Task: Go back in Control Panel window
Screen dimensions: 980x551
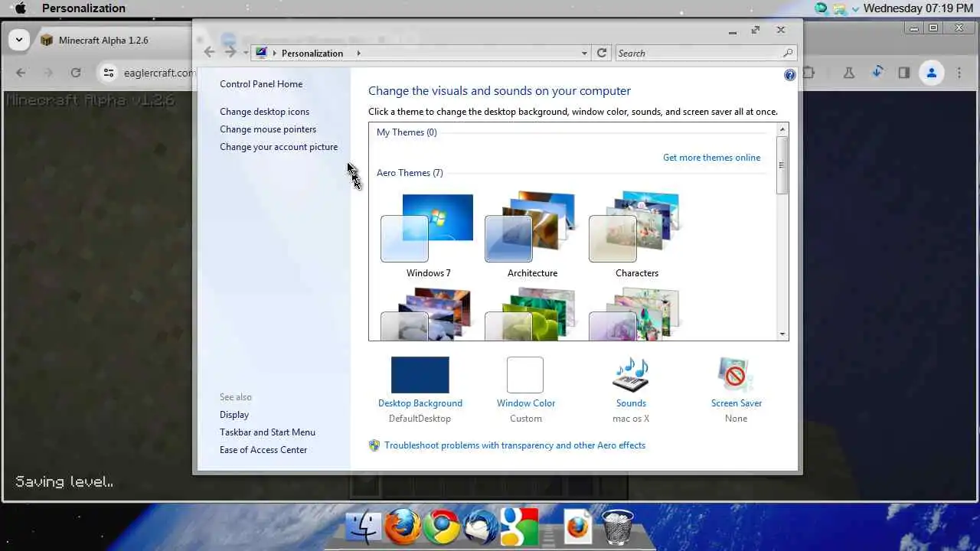Action: (209, 52)
